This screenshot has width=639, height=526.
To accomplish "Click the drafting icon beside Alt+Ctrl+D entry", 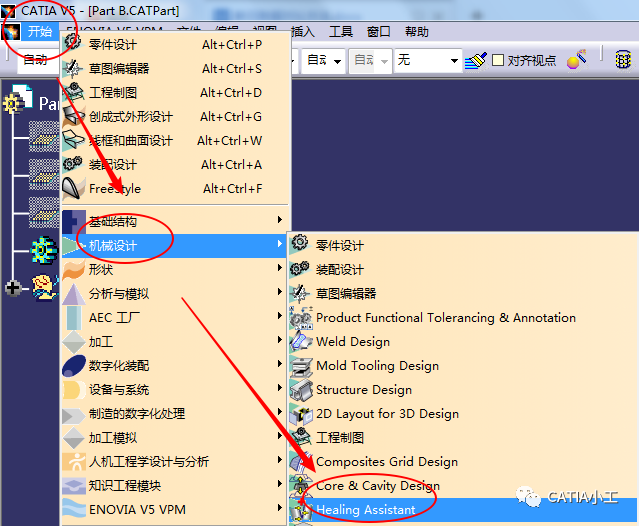I will [x=74, y=92].
